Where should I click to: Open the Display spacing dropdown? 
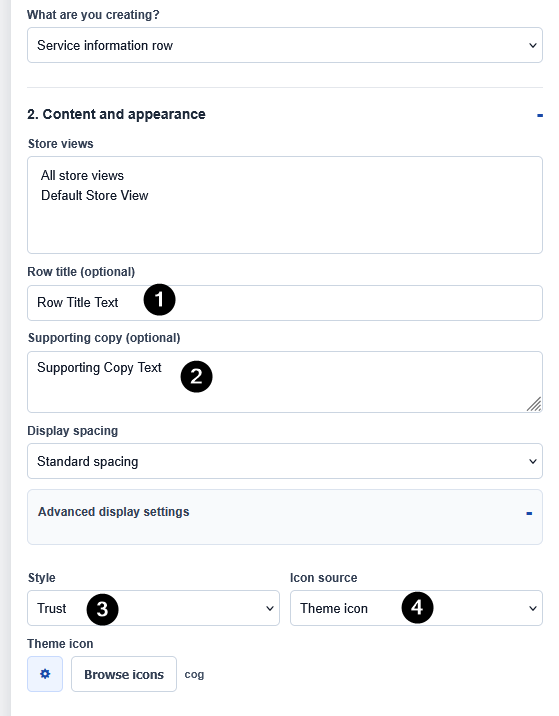pyautogui.click(x=285, y=461)
